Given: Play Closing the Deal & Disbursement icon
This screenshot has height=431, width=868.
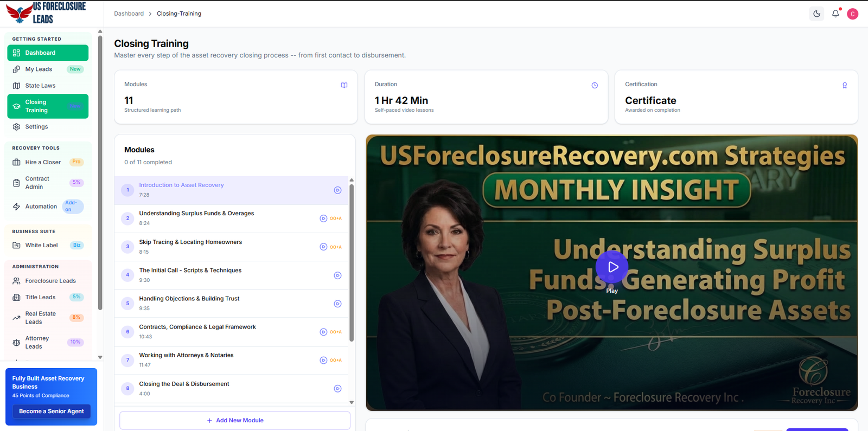Looking at the screenshot, I should click(x=337, y=389).
